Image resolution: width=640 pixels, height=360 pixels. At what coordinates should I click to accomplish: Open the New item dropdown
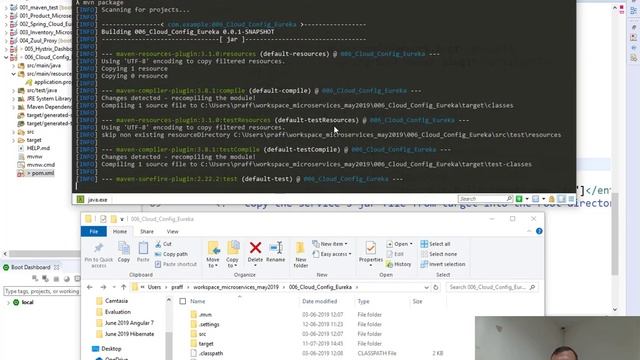(x=330, y=244)
